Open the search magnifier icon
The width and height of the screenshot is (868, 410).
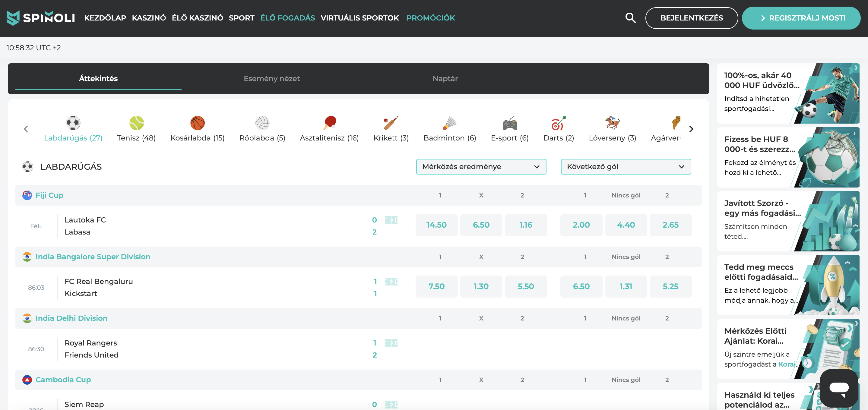630,18
